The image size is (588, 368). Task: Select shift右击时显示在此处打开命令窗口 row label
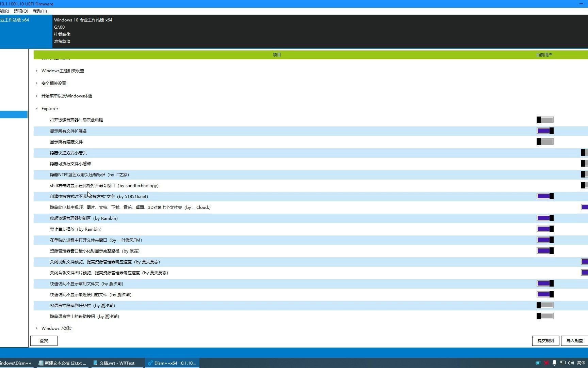[104, 186]
